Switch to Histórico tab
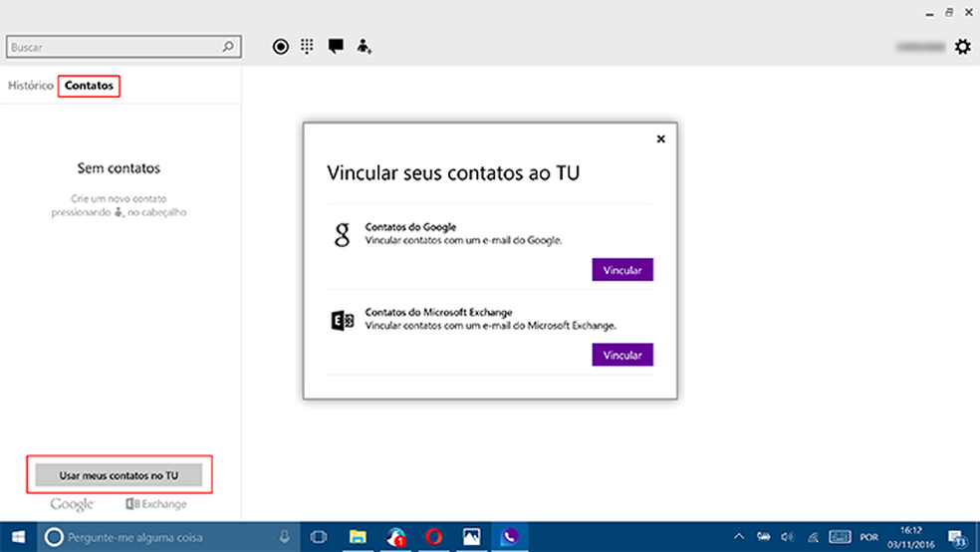The image size is (980, 552). 31,86
